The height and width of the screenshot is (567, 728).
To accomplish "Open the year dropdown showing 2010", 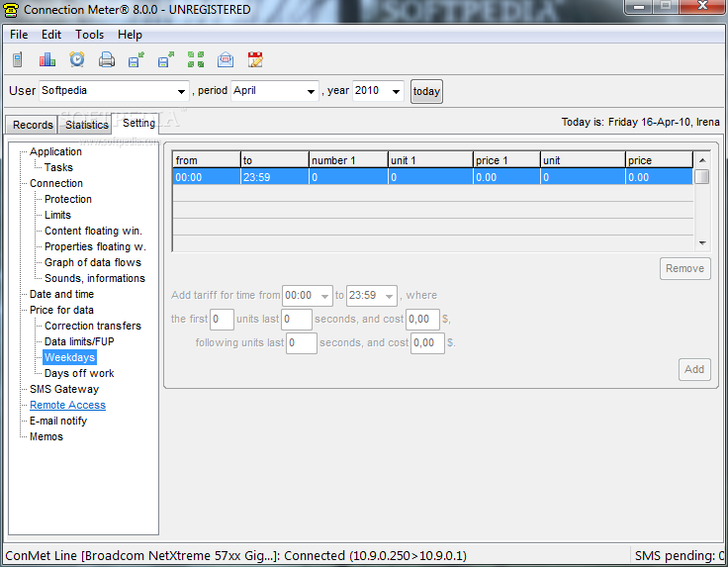I will [378, 91].
